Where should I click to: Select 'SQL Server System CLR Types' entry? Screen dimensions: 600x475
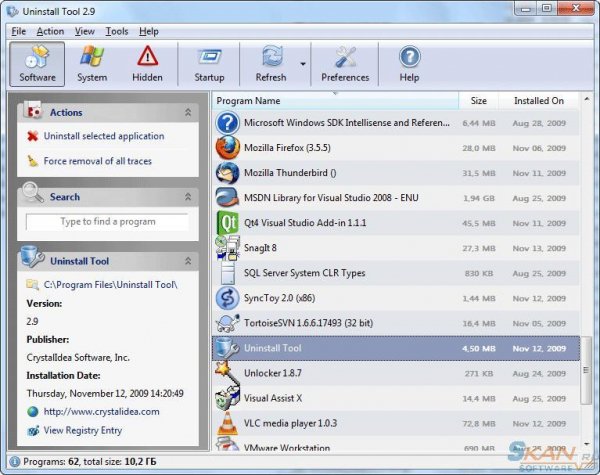coord(305,273)
